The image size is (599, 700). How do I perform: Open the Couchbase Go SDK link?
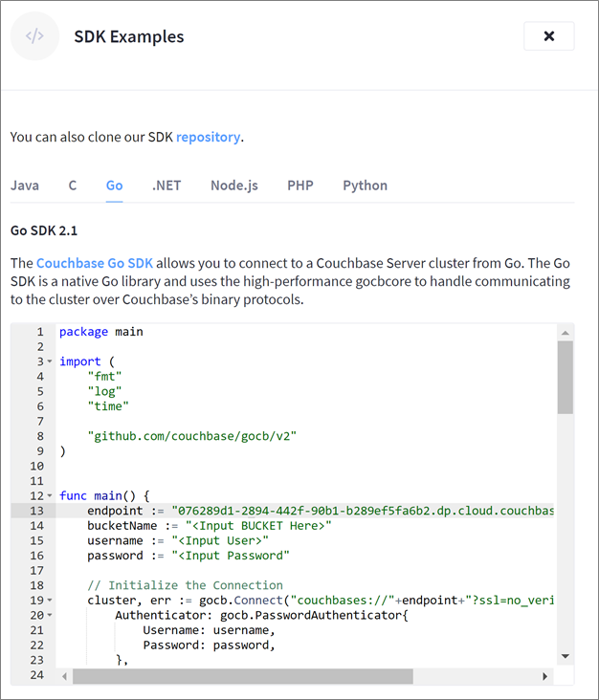(x=94, y=263)
